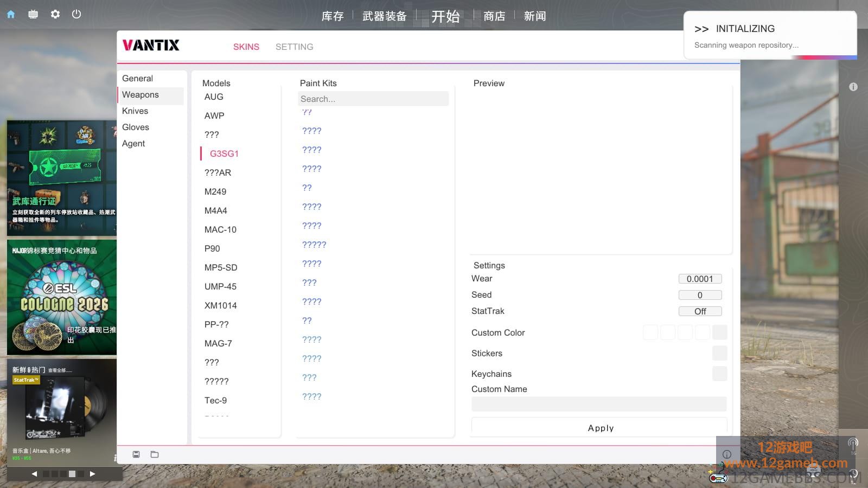The width and height of the screenshot is (868, 488).
Task: Open the Altare music kit card
Action: [62, 412]
